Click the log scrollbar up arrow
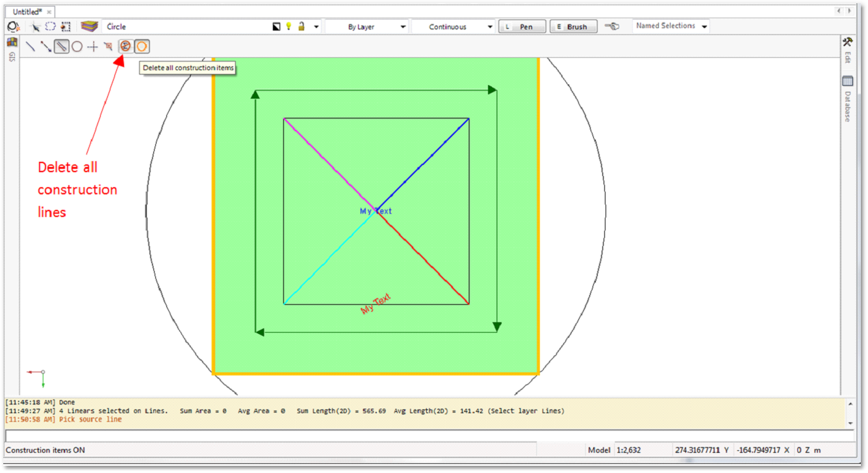The height and width of the screenshot is (473, 868). (x=850, y=403)
